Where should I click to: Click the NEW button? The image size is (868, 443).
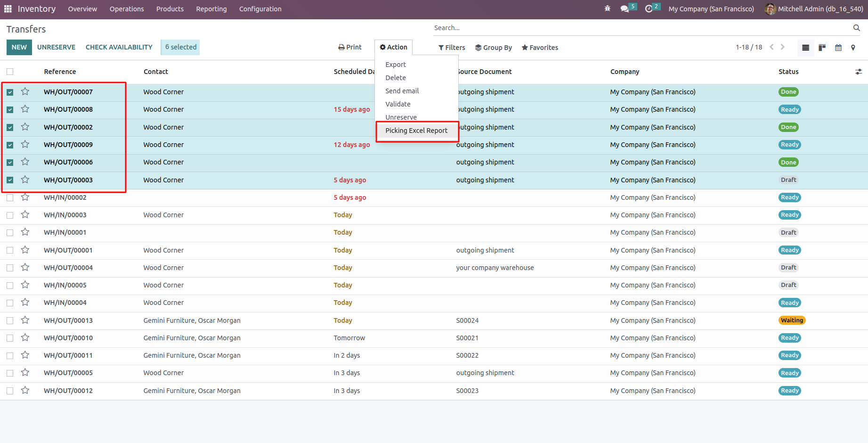pyautogui.click(x=19, y=47)
